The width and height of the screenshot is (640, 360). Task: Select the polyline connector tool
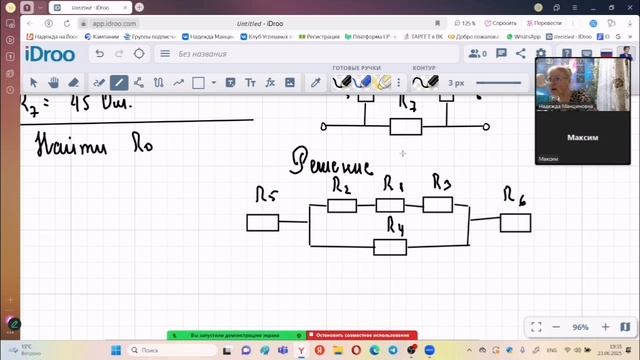[x=139, y=83]
